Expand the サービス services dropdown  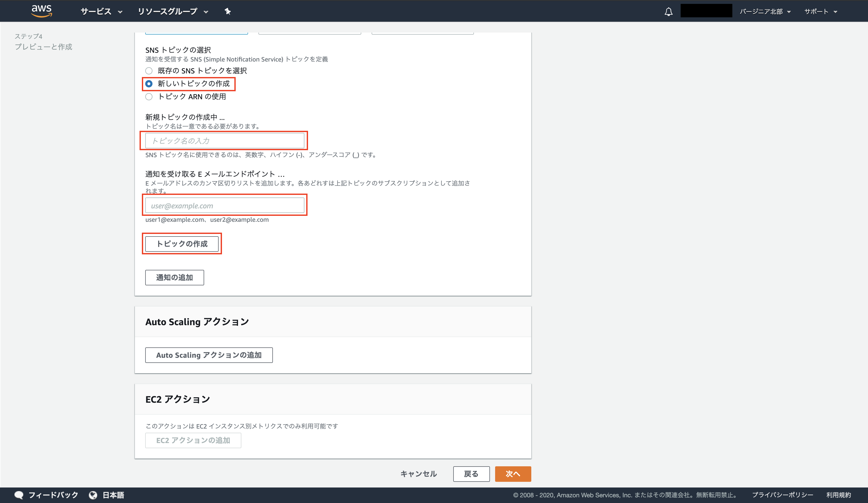pyautogui.click(x=101, y=12)
